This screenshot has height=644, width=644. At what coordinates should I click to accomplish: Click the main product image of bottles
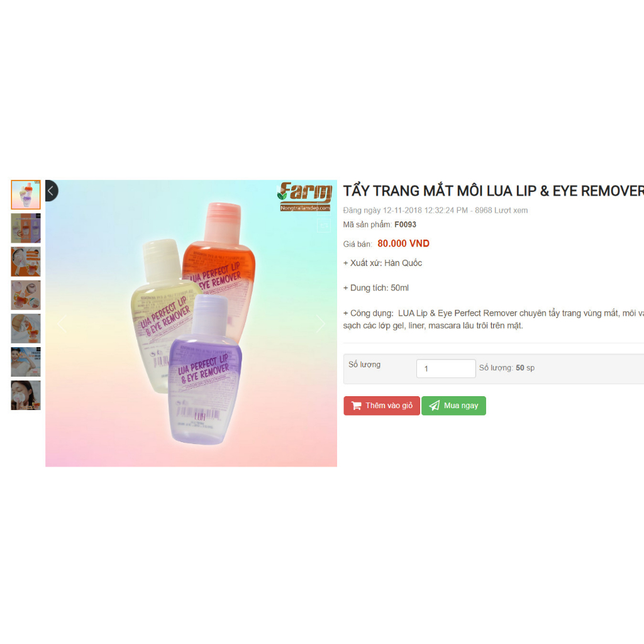[191, 323]
